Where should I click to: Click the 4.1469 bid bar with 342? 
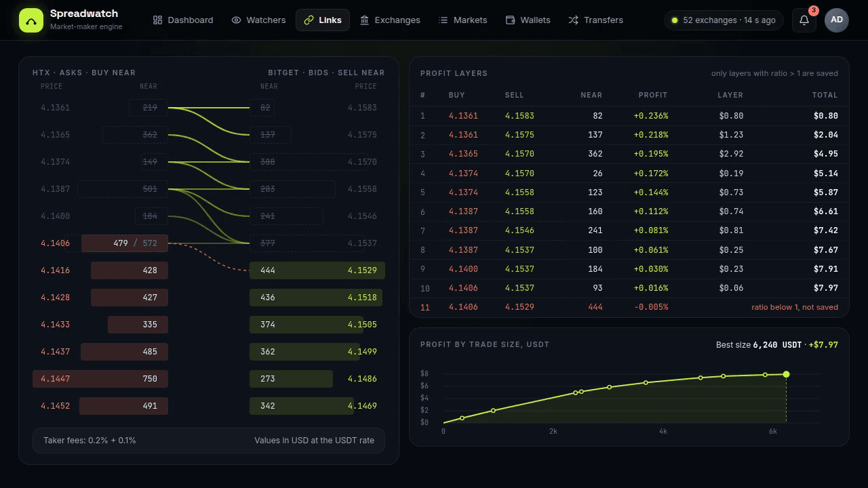[302, 406]
